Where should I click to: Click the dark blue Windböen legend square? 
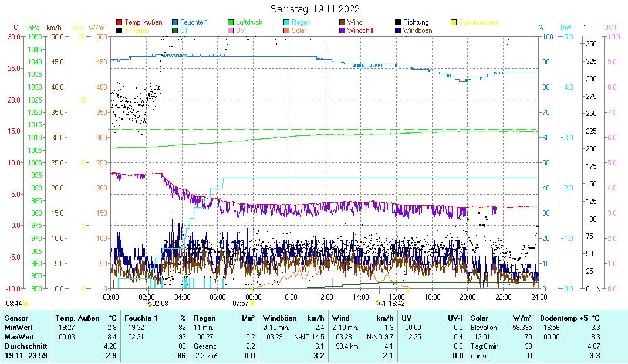tap(399, 30)
